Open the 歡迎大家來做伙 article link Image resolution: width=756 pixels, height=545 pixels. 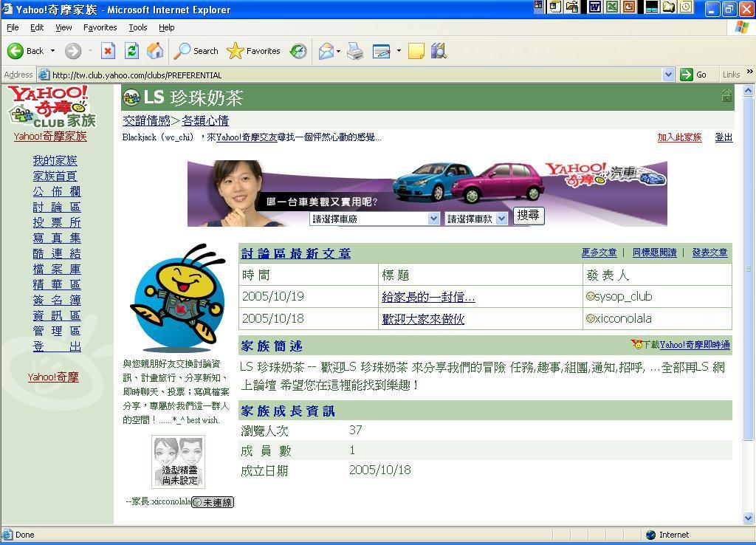click(423, 319)
